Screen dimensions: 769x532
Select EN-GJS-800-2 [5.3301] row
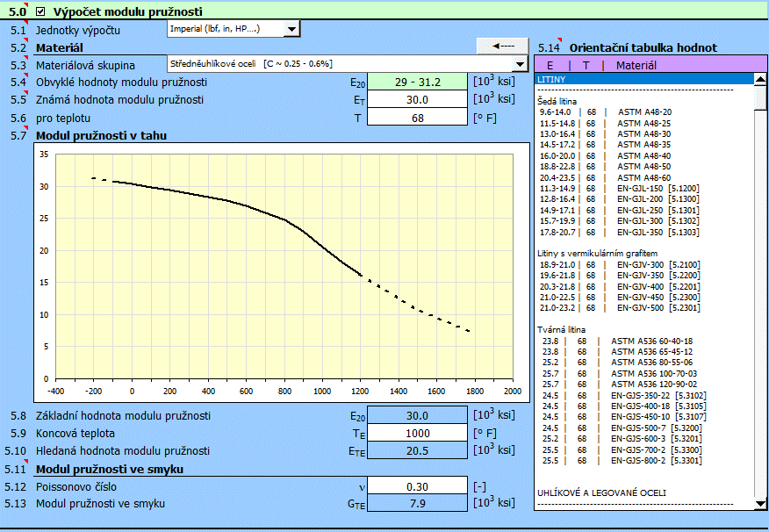[644, 460]
